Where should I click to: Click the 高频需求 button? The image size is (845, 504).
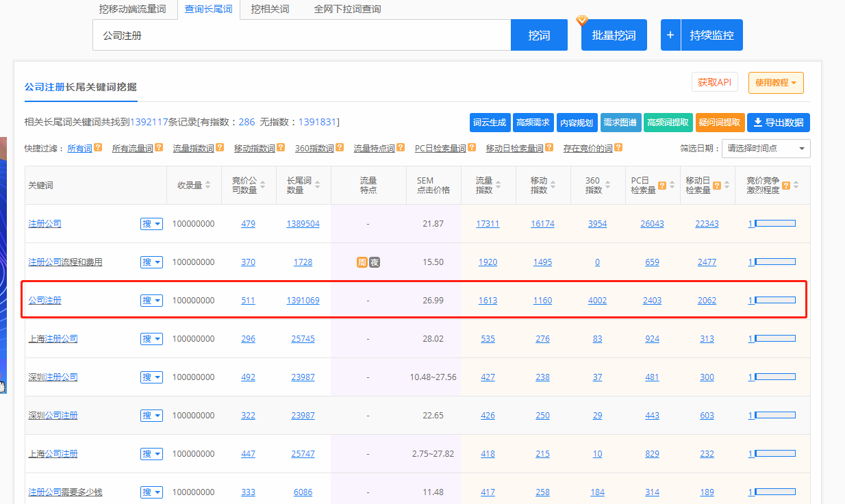click(x=533, y=123)
